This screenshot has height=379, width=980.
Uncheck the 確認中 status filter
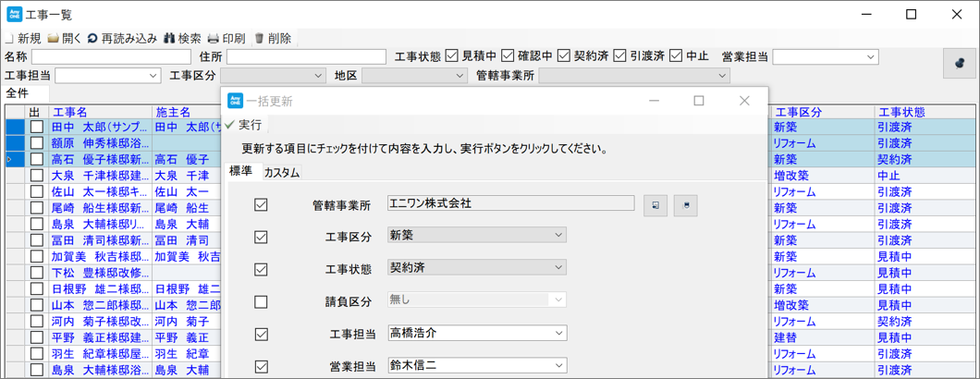pos(507,55)
